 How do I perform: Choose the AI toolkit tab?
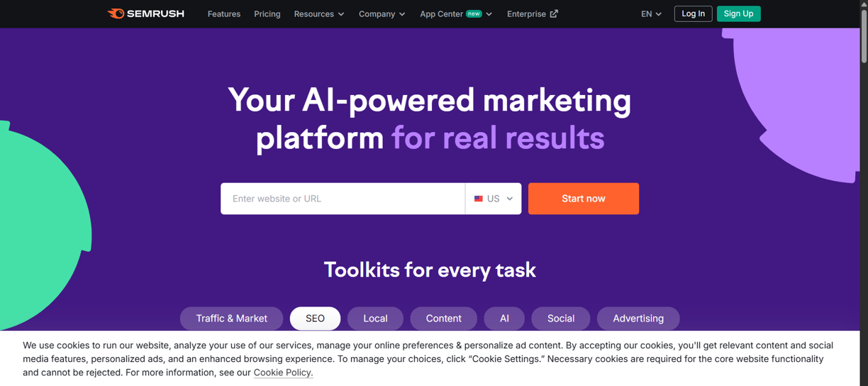504,319
